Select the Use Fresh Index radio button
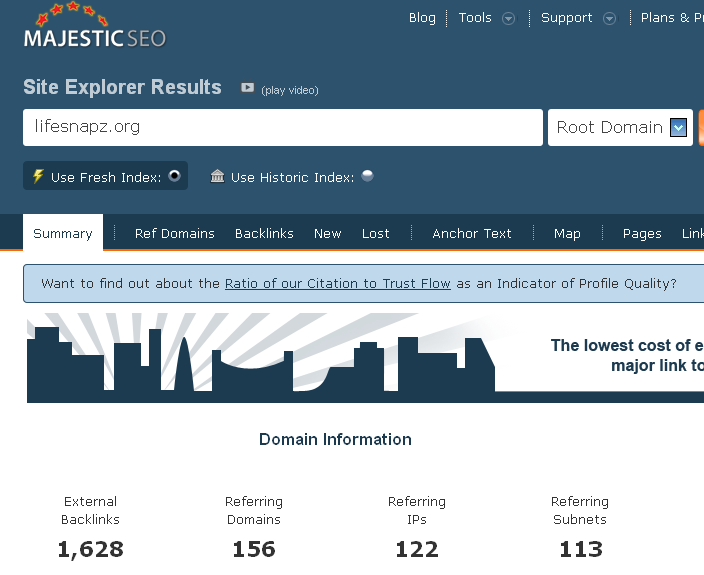Screen dimensions: 704x575 point(174,176)
